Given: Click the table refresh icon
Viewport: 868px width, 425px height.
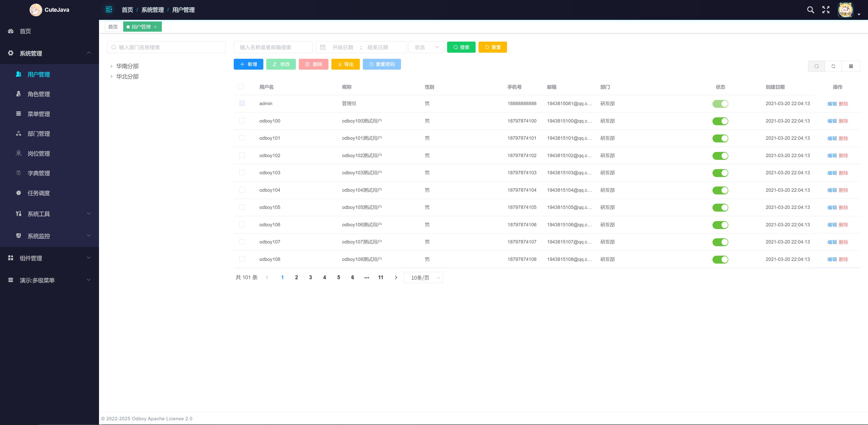Looking at the screenshot, I should point(833,66).
